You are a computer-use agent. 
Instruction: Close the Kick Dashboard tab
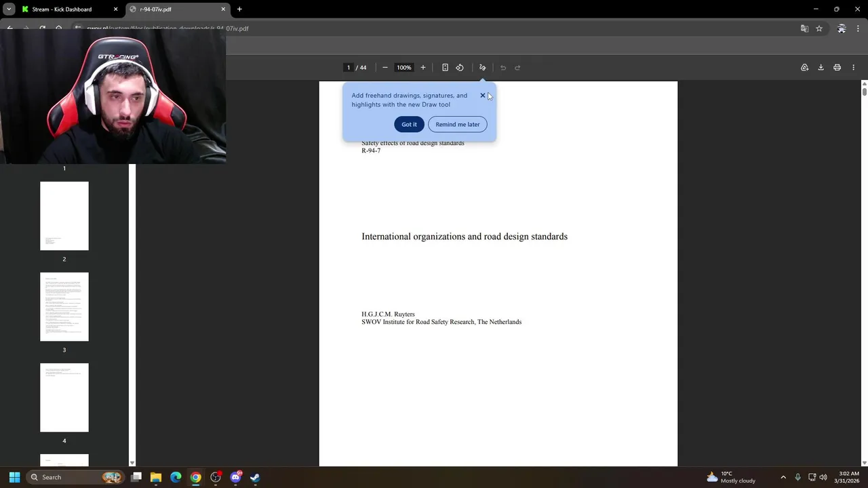[x=115, y=9]
